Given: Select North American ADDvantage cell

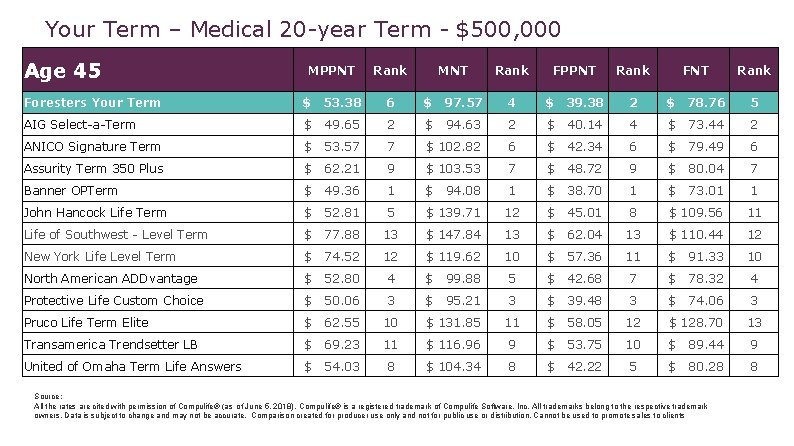Looking at the screenshot, I should [x=158, y=278].
